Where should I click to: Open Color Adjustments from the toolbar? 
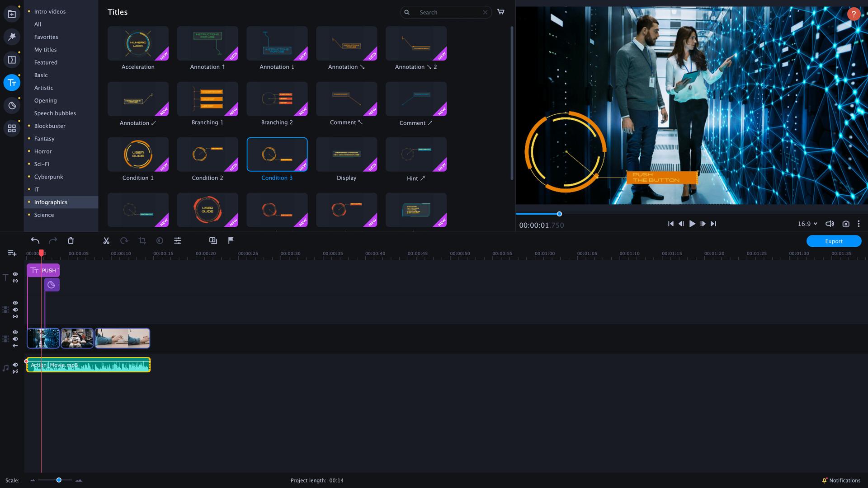coord(160,240)
